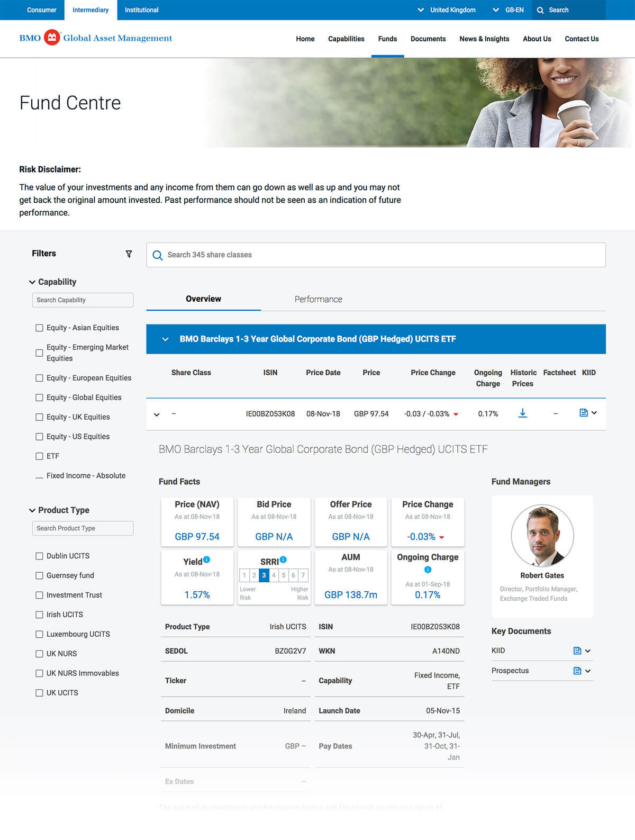Screen dimensions: 635x840
Task: Click the Yield info icon
Action: pyautogui.click(x=207, y=559)
